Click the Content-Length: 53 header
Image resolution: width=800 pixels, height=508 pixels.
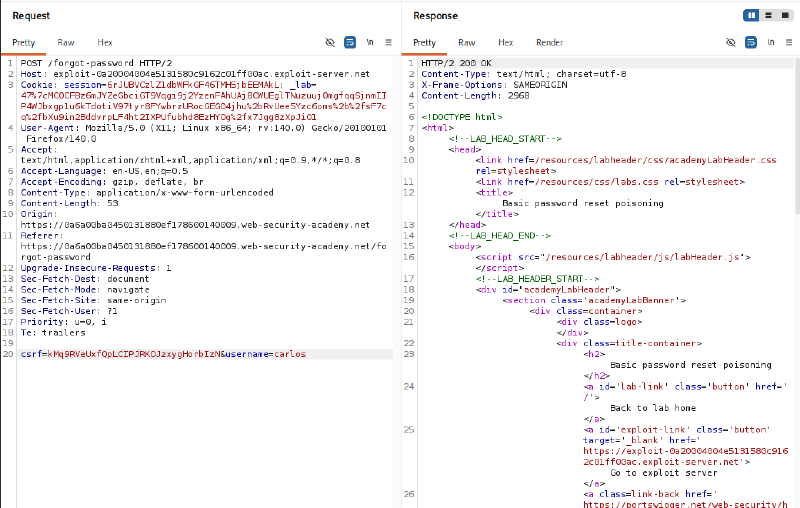pos(69,203)
